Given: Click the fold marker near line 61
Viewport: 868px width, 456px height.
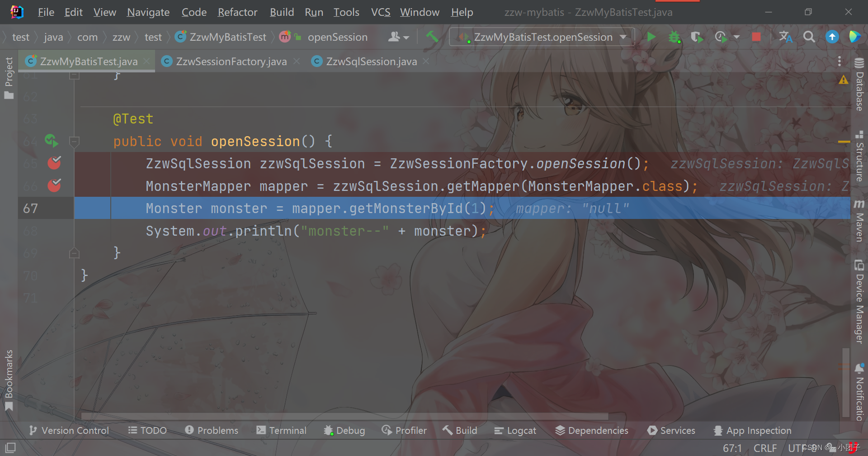Looking at the screenshot, I should (75, 76).
